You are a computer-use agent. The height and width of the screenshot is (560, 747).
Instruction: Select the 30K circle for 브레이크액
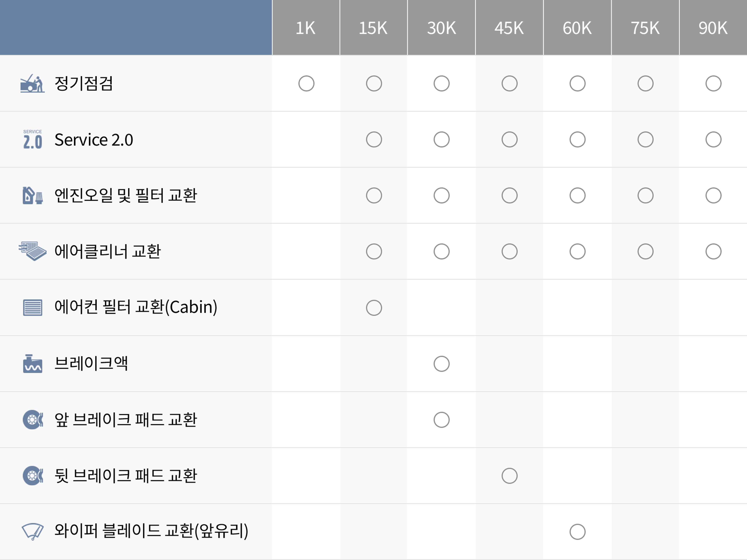(441, 364)
